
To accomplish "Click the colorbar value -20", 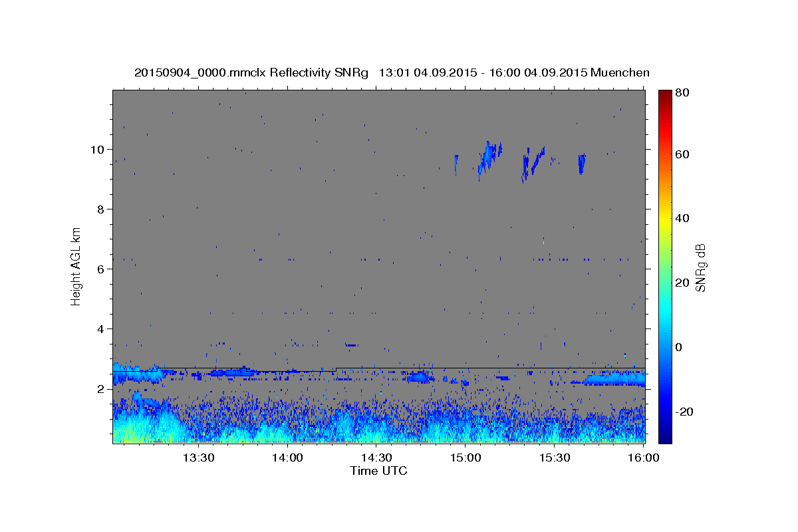I will pyautogui.click(x=685, y=412).
